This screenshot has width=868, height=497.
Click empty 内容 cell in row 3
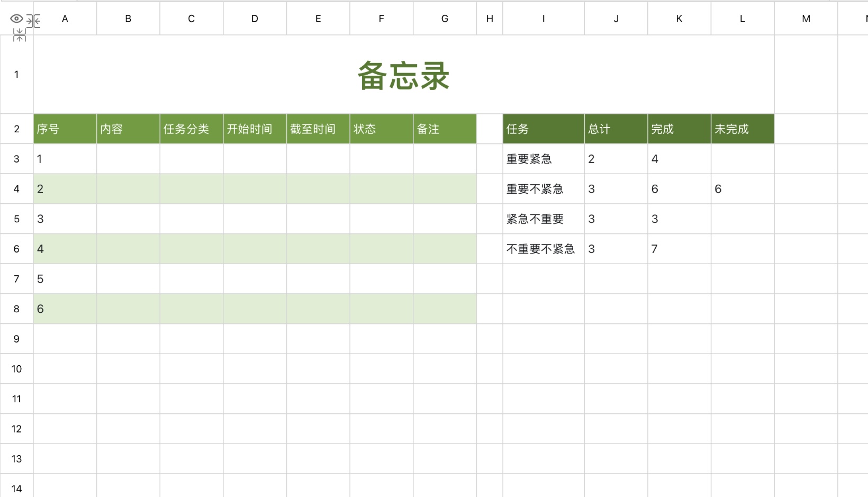[x=128, y=159]
